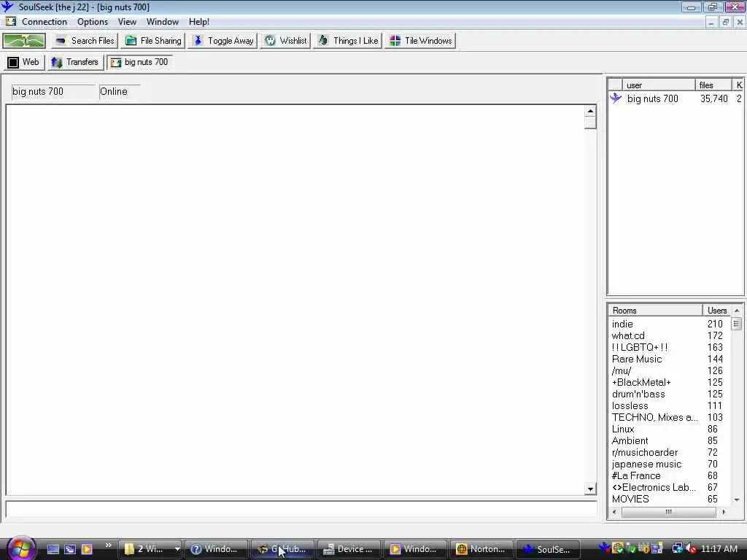
Task: Click the Users column header in rooms list
Action: 716,311
